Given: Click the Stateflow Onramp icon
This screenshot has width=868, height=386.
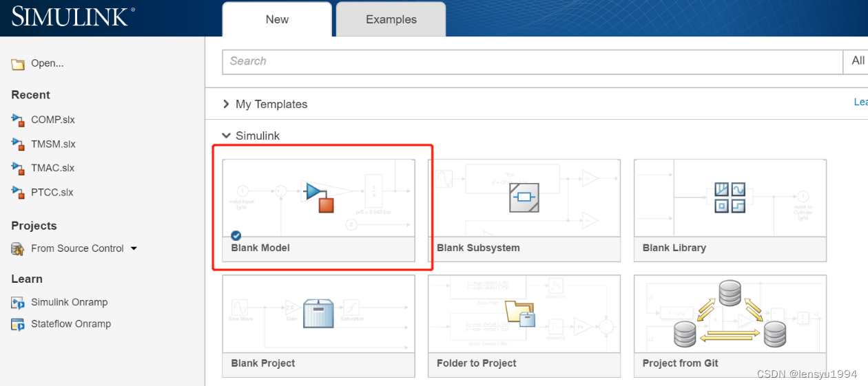Looking at the screenshot, I should click(x=18, y=325).
